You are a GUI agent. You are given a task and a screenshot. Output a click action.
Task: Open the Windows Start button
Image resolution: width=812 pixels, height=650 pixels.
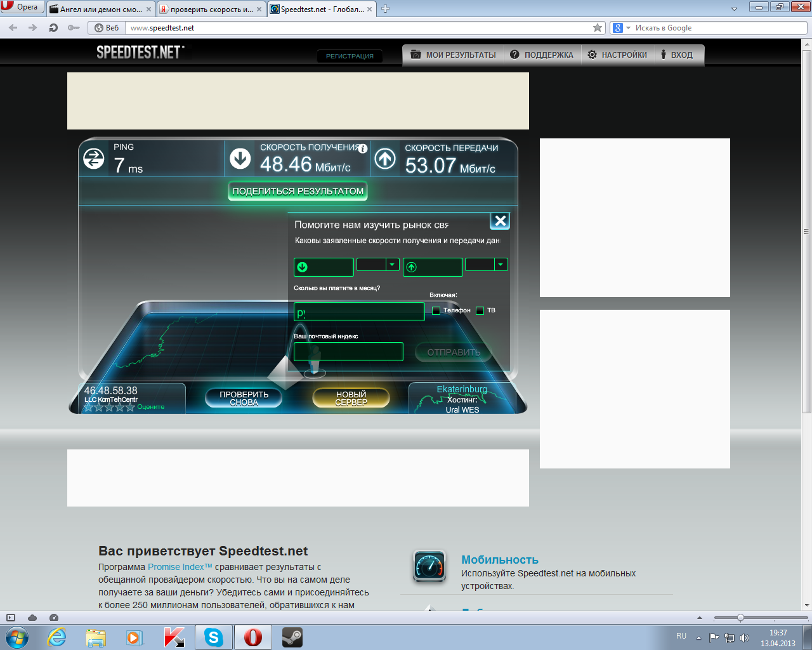[x=17, y=637]
